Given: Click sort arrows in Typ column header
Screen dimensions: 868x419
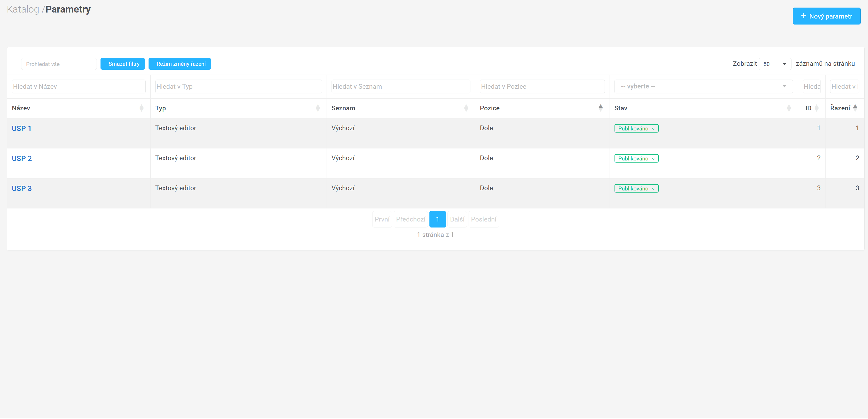Looking at the screenshot, I should click(318, 108).
